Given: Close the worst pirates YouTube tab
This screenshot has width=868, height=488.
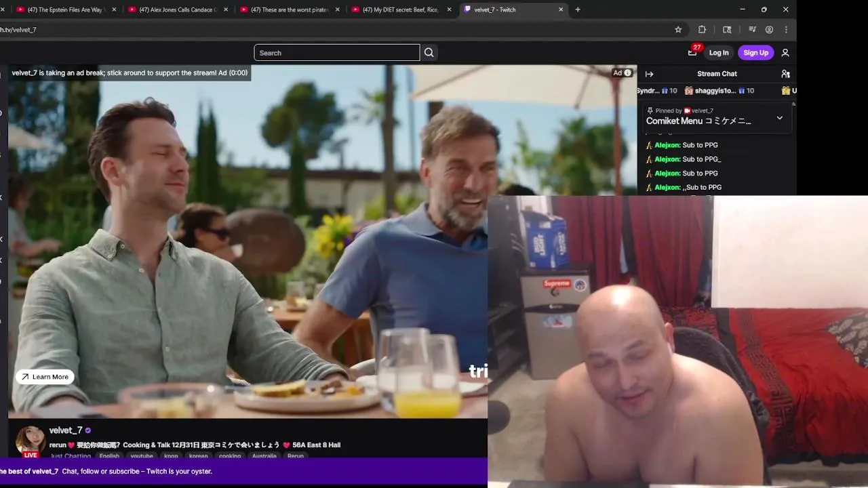Looking at the screenshot, I should [338, 9].
